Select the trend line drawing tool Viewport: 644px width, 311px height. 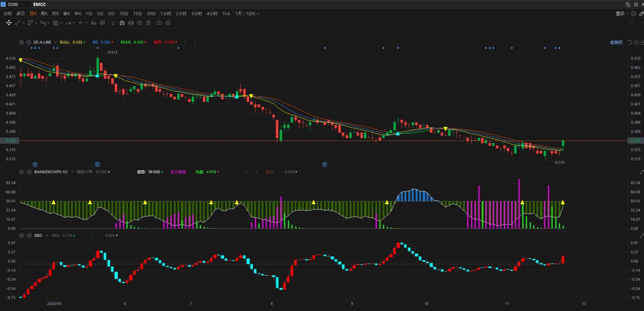18,23
